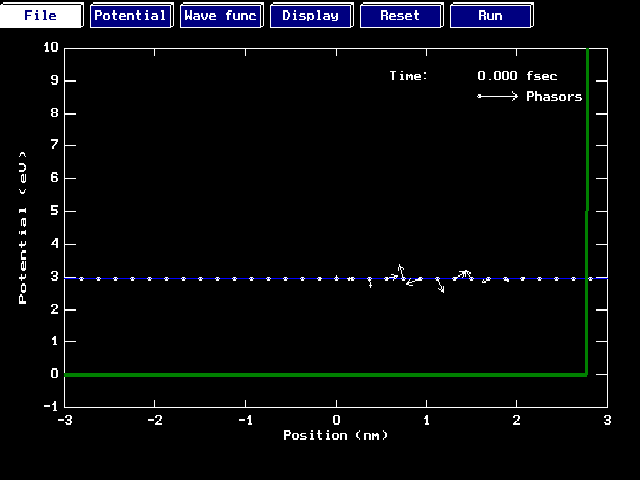Open the Wave func menu

222,15
